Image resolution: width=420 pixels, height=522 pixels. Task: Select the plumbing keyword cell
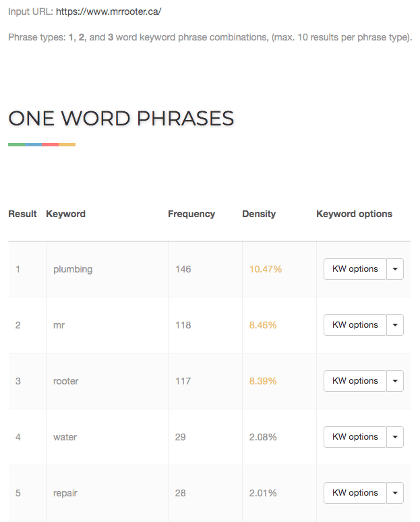tap(107, 269)
